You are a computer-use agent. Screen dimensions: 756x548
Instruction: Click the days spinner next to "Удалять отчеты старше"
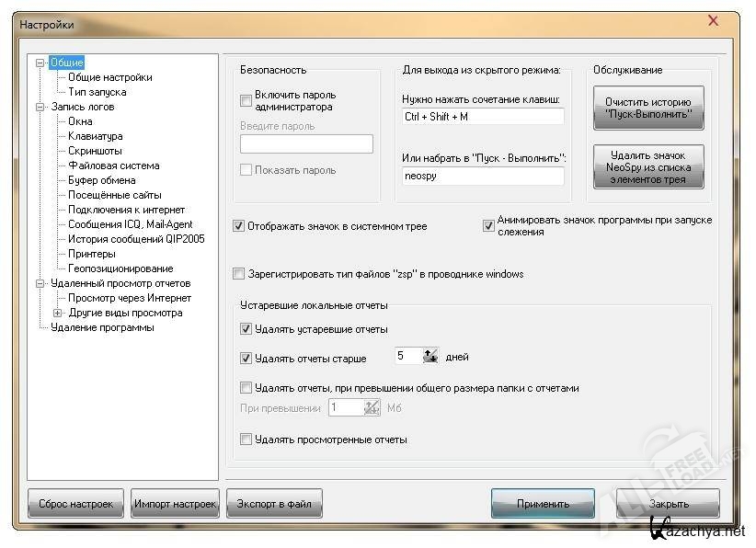pyautogui.click(x=430, y=357)
